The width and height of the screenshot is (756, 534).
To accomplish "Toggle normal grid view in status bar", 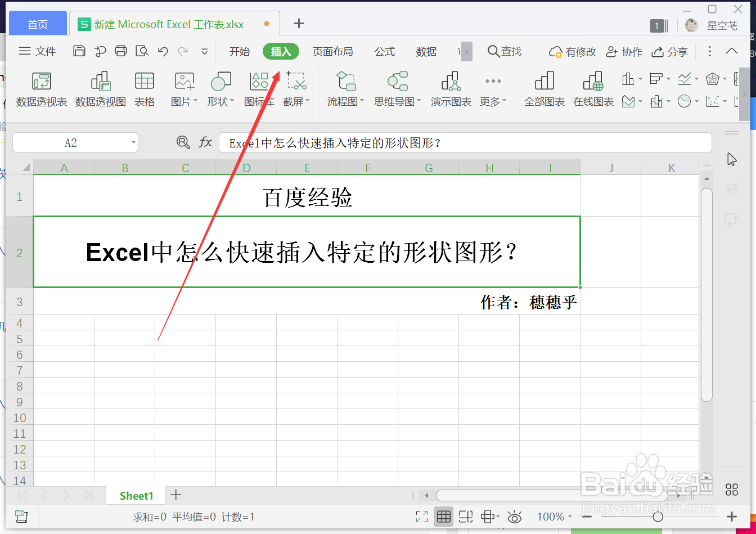I will click(444, 517).
